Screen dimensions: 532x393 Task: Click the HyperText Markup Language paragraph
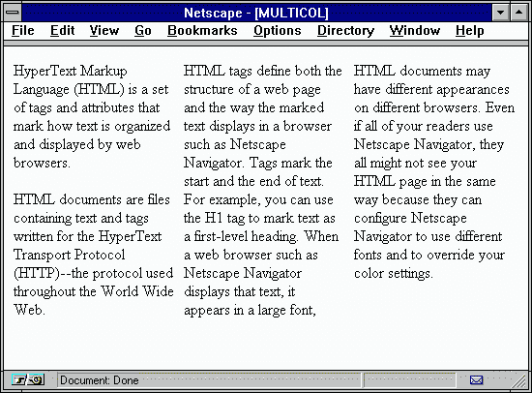point(92,117)
